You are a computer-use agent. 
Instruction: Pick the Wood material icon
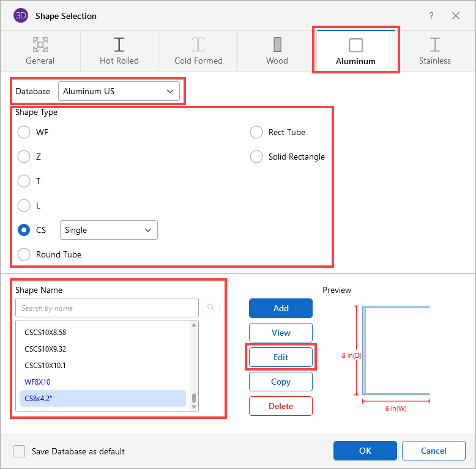point(277,45)
